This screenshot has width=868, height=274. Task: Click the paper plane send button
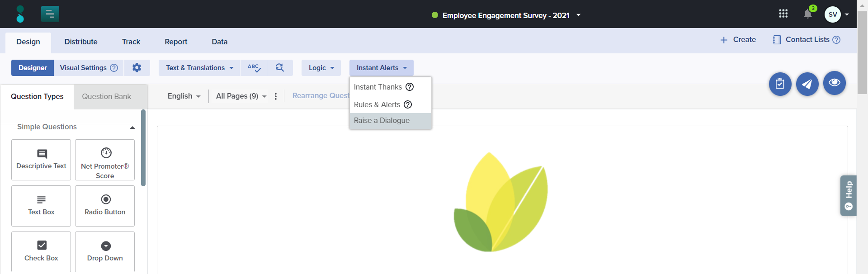807,84
